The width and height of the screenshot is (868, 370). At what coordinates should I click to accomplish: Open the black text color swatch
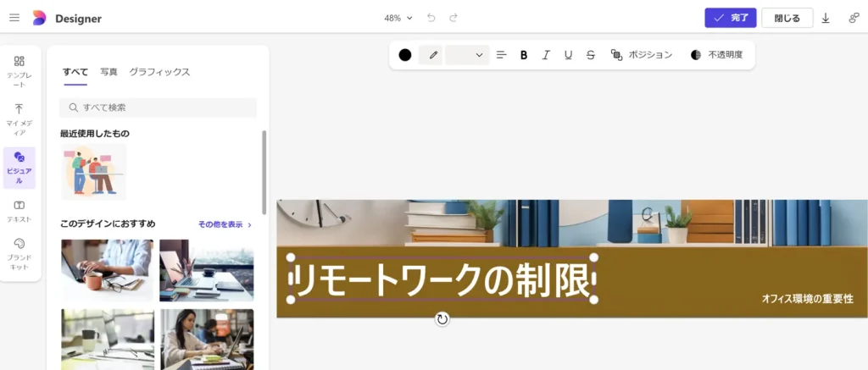405,55
